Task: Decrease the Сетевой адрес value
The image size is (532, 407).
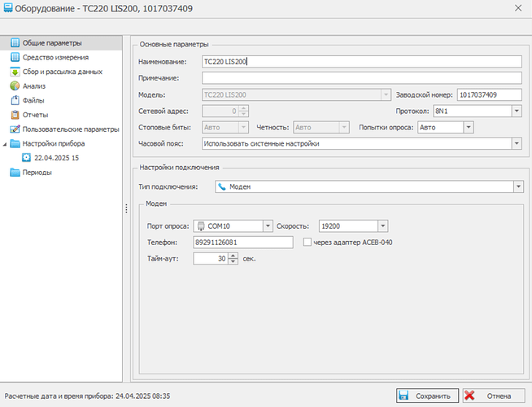Action: coord(243,114)
